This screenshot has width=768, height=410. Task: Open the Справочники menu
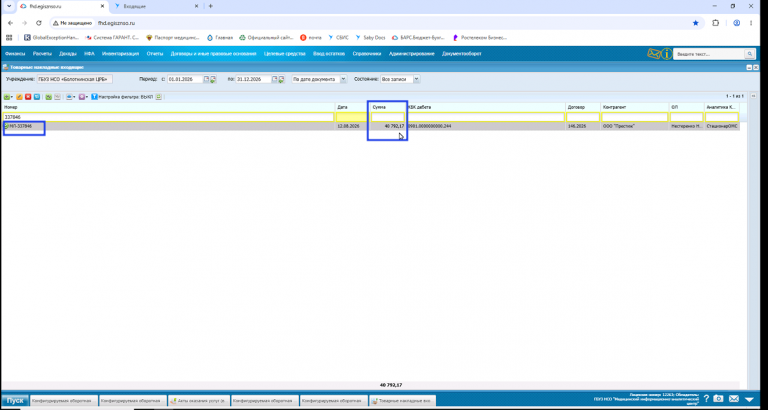pos(367,54)
